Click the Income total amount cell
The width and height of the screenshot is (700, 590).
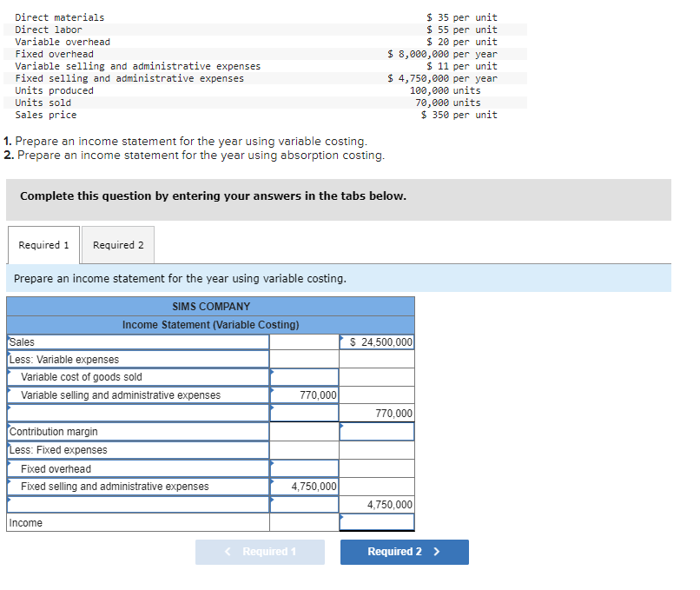pyautogui.click(x=378, y=522)
